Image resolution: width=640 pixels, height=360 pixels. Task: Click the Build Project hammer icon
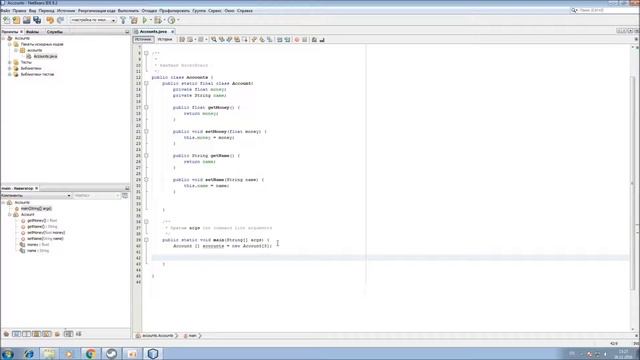click(123, 20)
